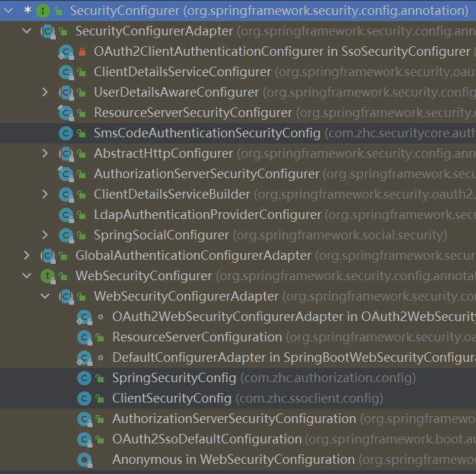Click the class icon of AuthorizationServerSecurityConfiguration
The width and height of the screenshot is (476, 474).
click(84, 419)
